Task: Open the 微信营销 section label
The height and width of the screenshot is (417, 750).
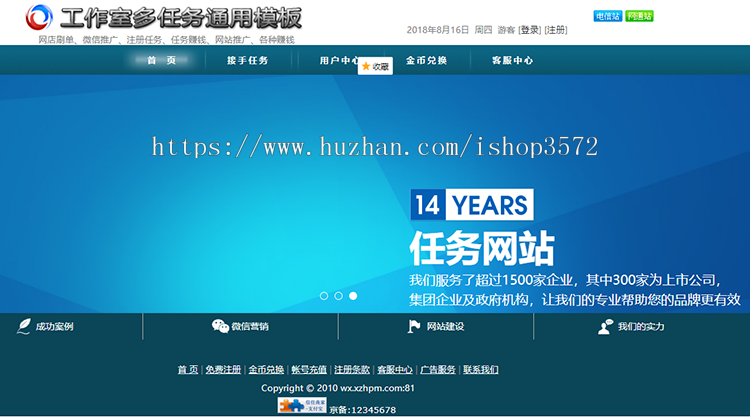Action: 250,327
